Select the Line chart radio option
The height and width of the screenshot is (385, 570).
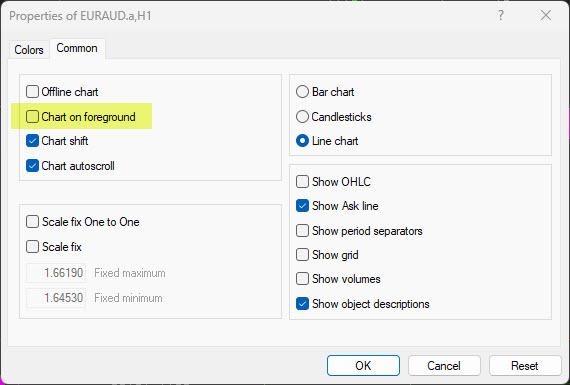(302, 141)
